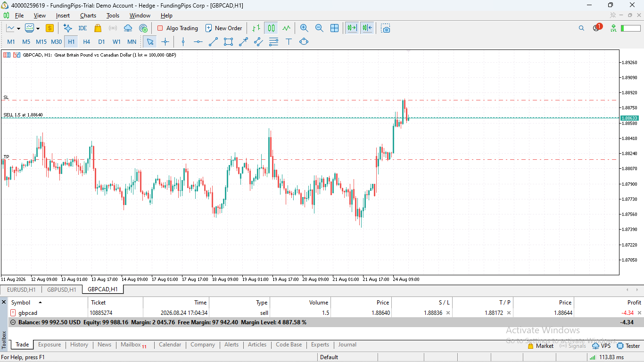The height and width of the screenshot is (362, 644).
Task: Open the File menu
Action: click(19, 16)
